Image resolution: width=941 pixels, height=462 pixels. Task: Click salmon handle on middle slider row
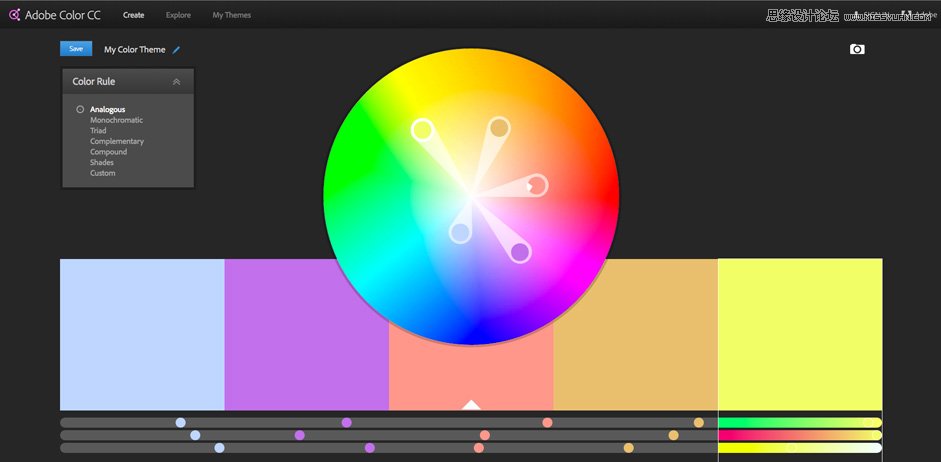click(485, 435)
